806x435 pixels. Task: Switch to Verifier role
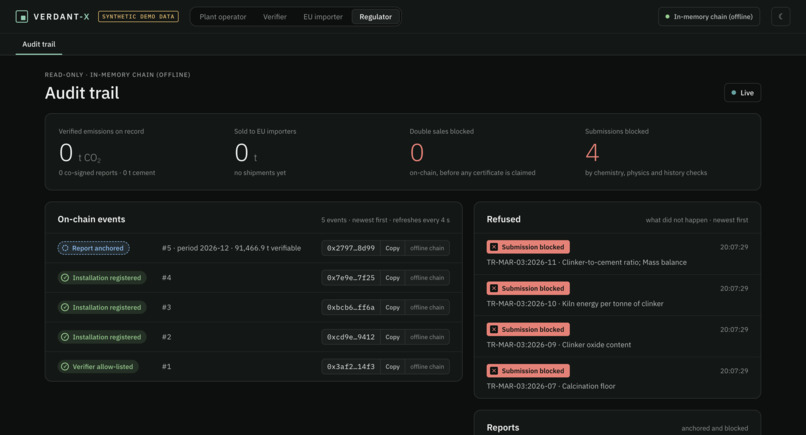point(275,16)
